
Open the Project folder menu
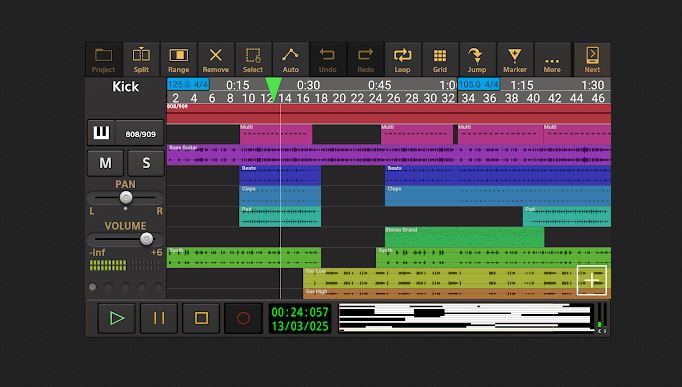coord(104,60)
